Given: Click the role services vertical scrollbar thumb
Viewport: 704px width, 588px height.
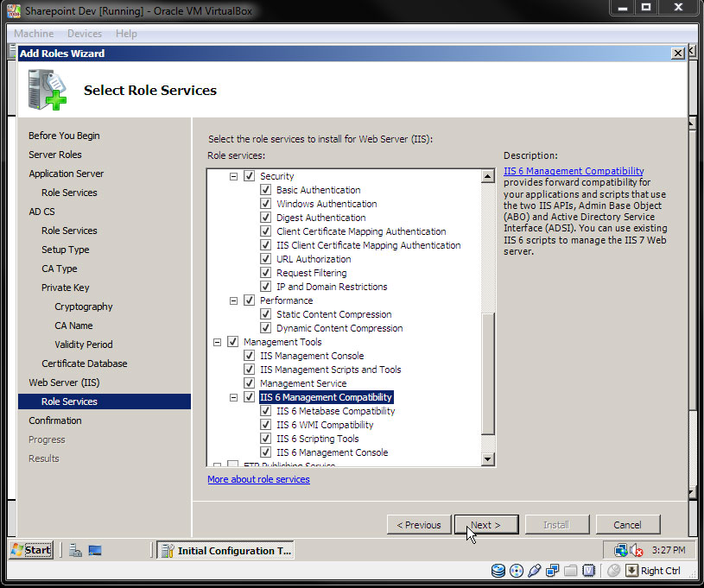Looking at the screenshot, I should tap(487, 374).
